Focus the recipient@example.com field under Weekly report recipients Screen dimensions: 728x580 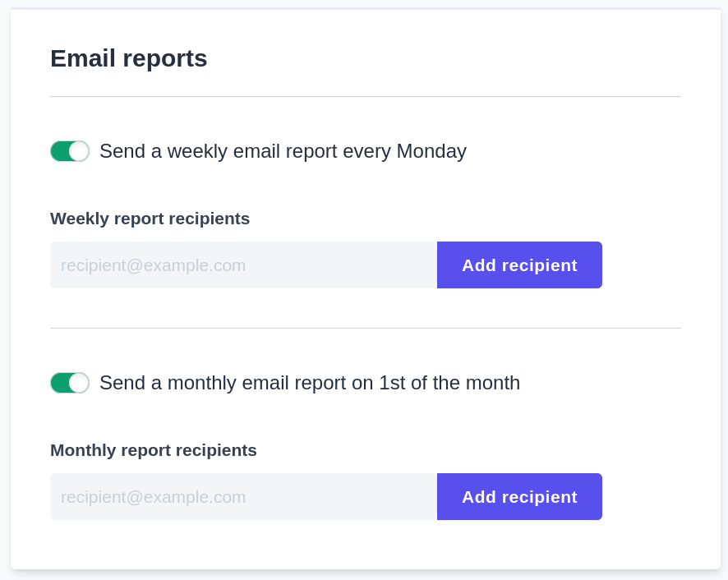pos(243,265)
